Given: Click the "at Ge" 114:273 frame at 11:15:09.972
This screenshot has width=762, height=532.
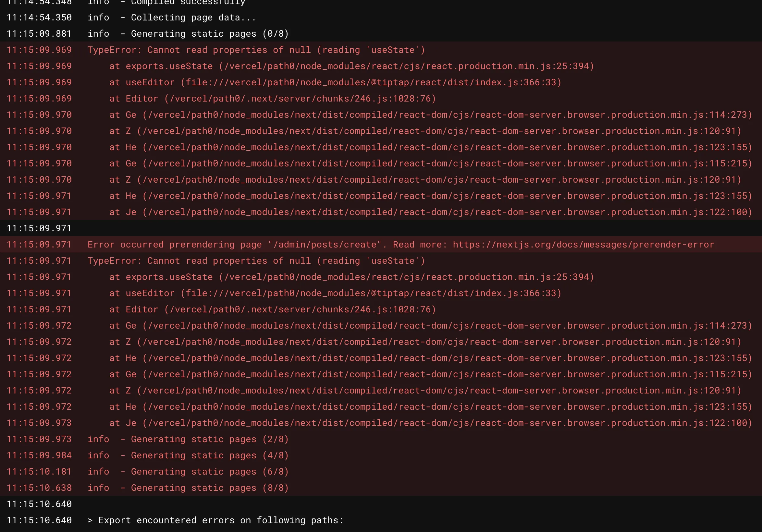Looking at the screenshot, I should click(x=430, y=326).
